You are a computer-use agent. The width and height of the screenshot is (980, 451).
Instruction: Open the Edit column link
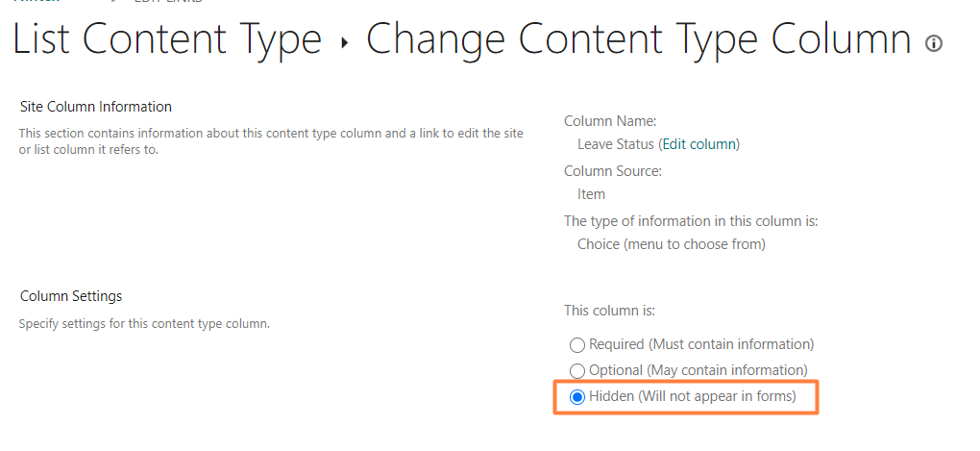point(698,144)
